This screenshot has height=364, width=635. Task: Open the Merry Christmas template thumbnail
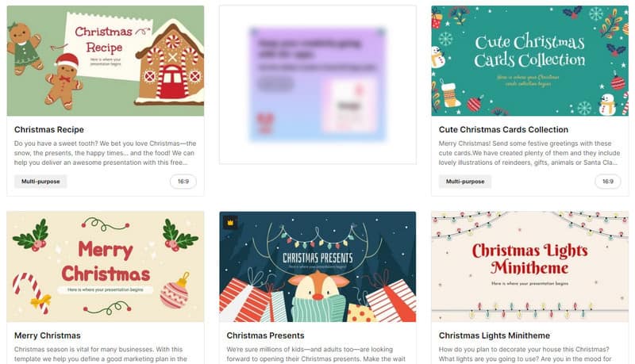[x=106, y=266]
